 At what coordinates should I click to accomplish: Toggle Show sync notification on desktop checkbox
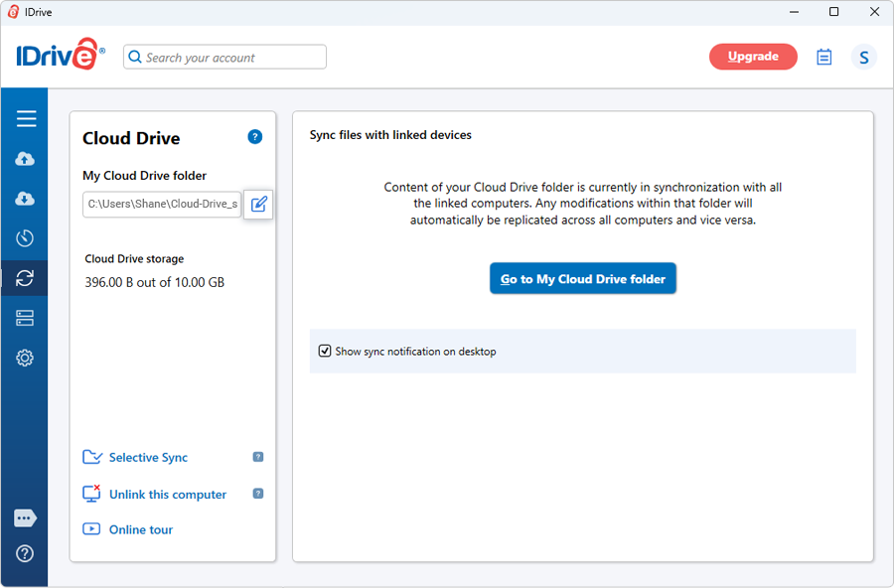click(x=325, y=351)
